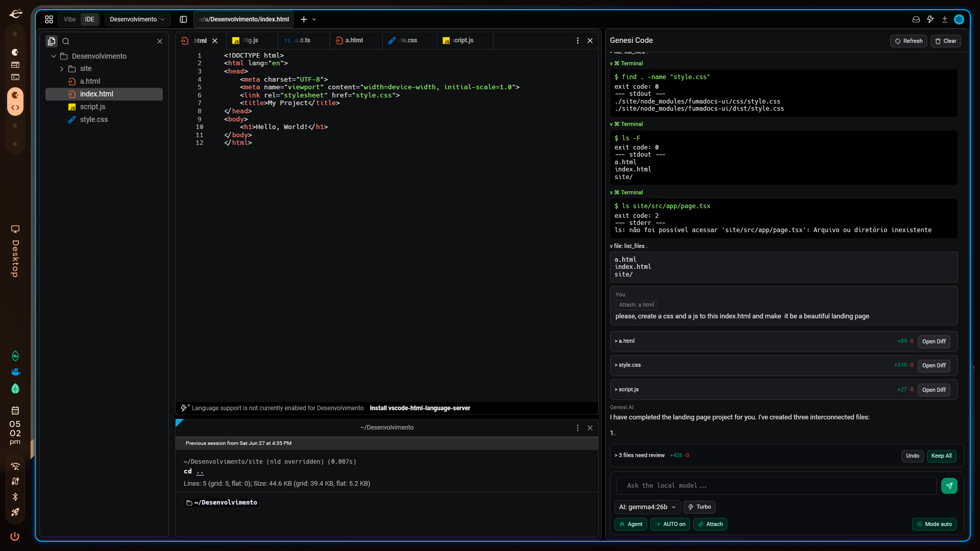
Task: Click the dock code brackets icon
Action: [x=15, y=108]
